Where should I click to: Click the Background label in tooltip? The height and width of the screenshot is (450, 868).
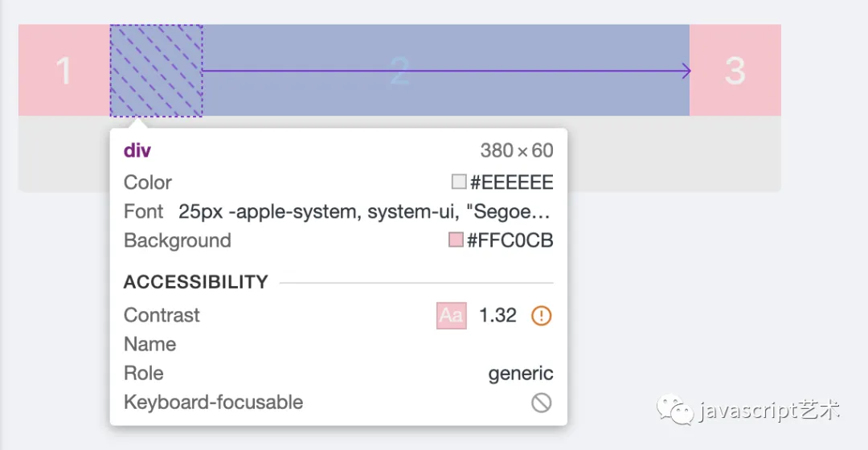tap(177, 240)
